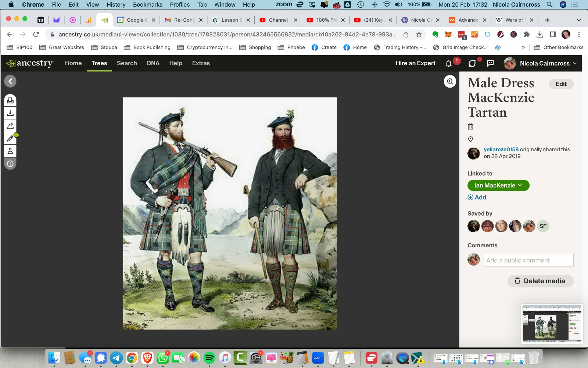The width and height of the screenshot is (588, 368).
Task: Click the Edit button beside the title
Action: (561, 84)
